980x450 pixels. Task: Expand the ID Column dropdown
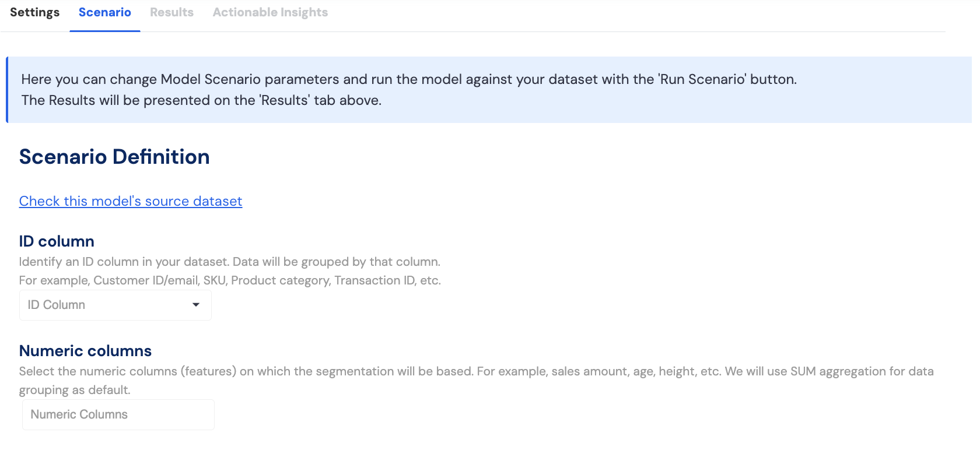point(116,305)
